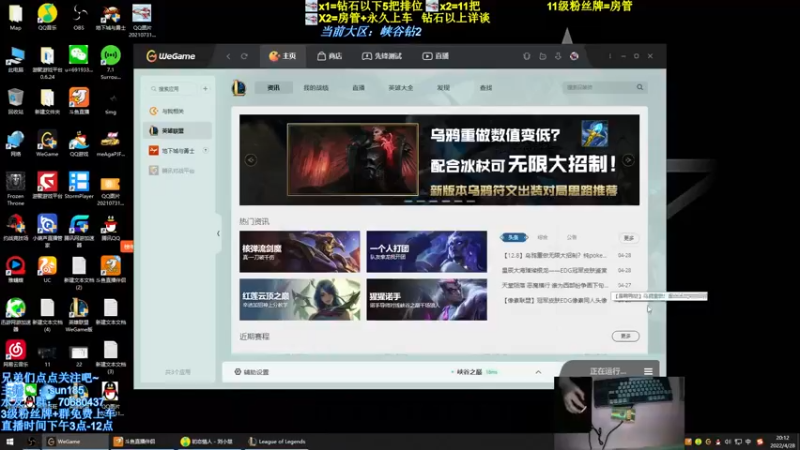
Task: Click the 搜索应用 search field in sidebar
Action: (172, 89)
